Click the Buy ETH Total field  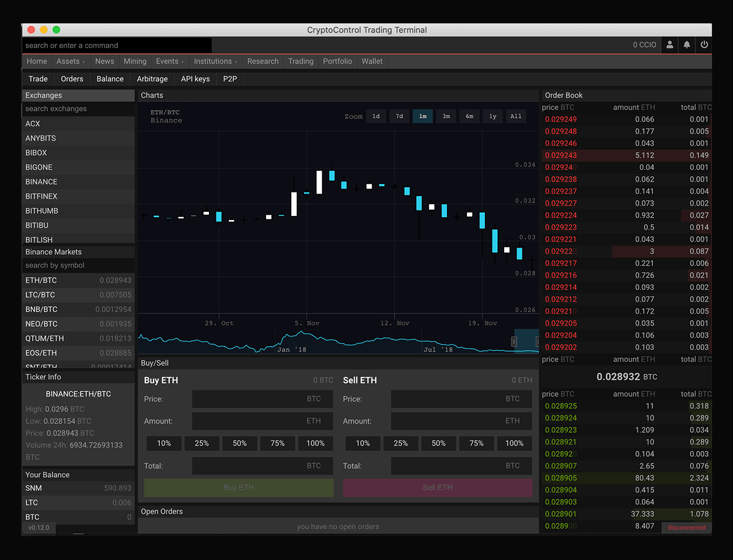(263, 466)
